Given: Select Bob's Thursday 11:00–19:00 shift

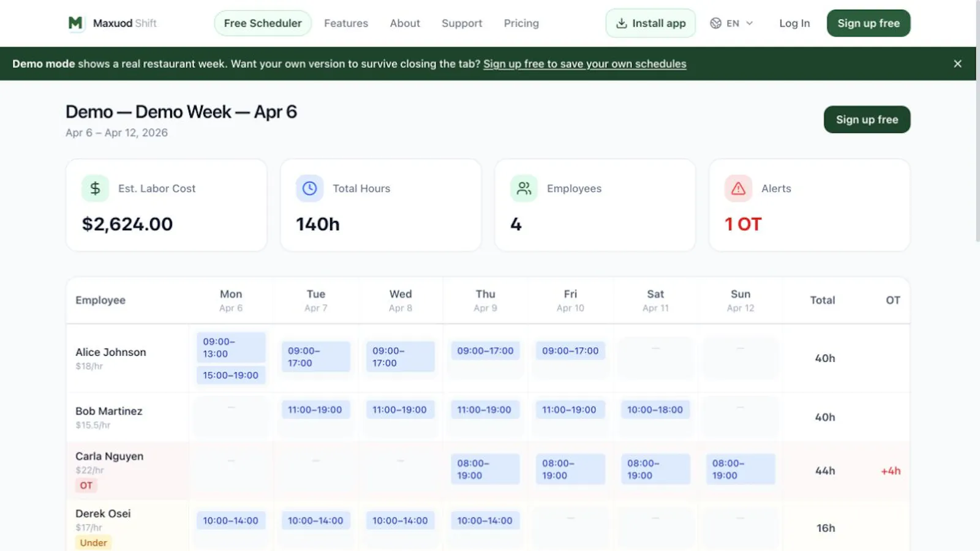Looking at the screenshot, I should (x=485, y=410).
